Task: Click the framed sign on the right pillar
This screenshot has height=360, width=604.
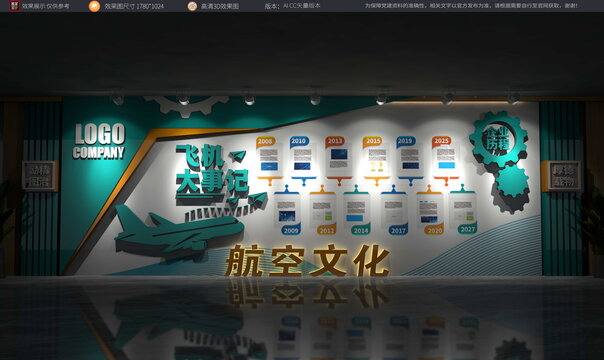Action: coord(563,176)
